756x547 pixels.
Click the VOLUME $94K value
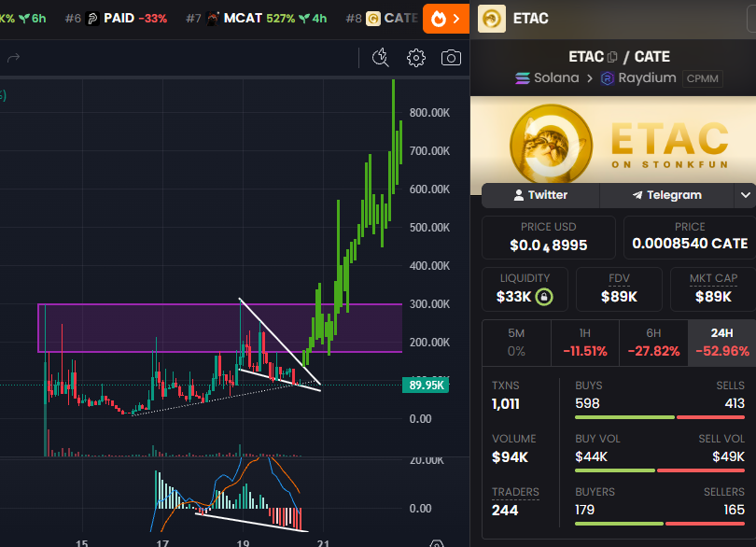[511, 457]
